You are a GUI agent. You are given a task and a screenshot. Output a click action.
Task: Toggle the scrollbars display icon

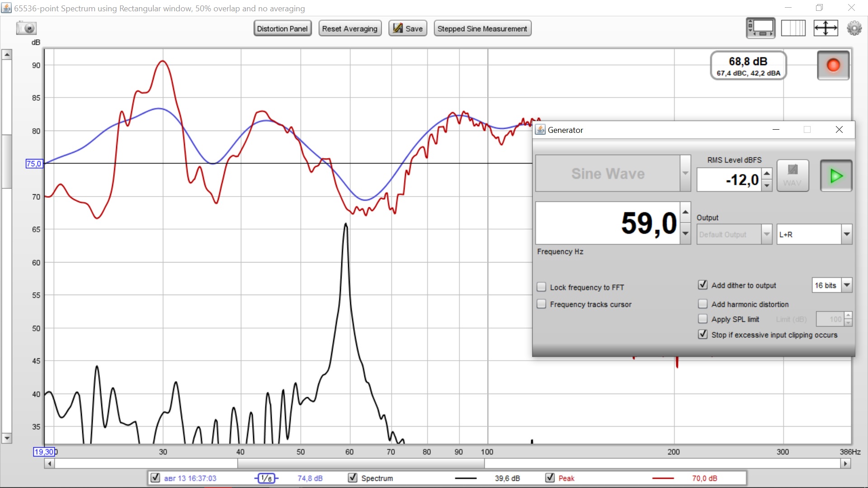[760, 28]
